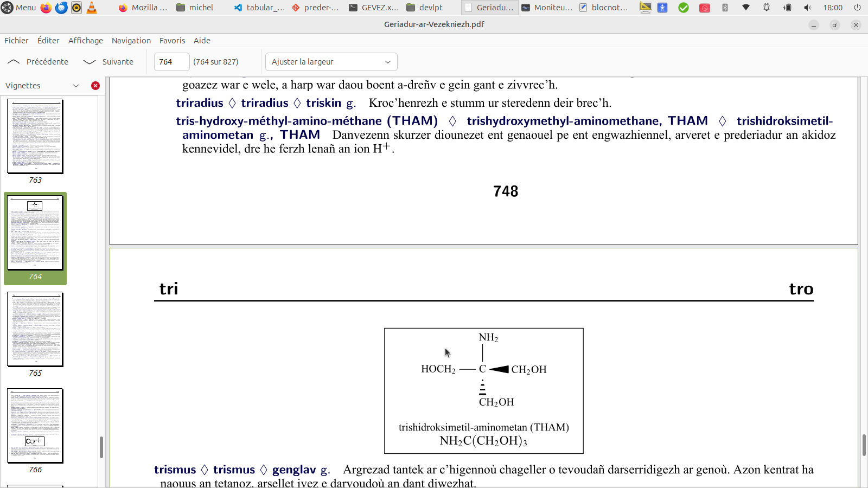Go to next page with Suivante

click(108, 62)
